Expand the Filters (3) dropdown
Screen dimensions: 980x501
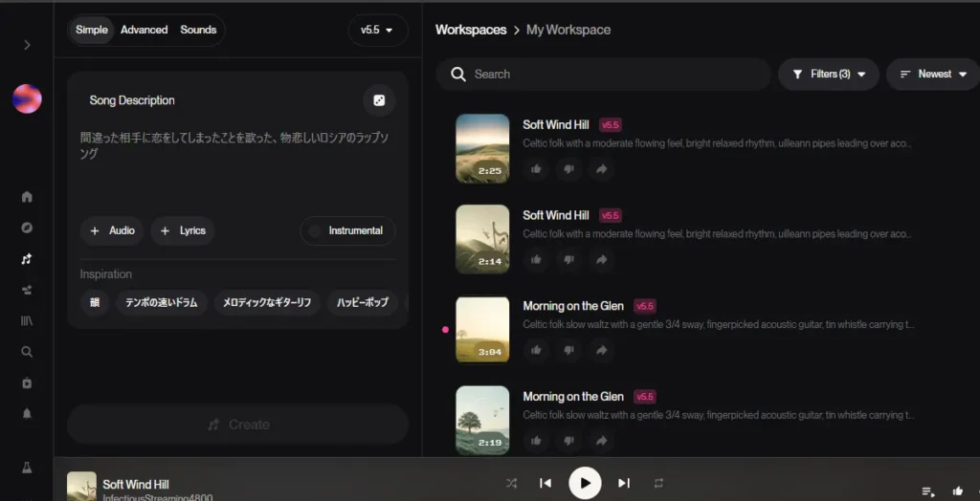829,74
